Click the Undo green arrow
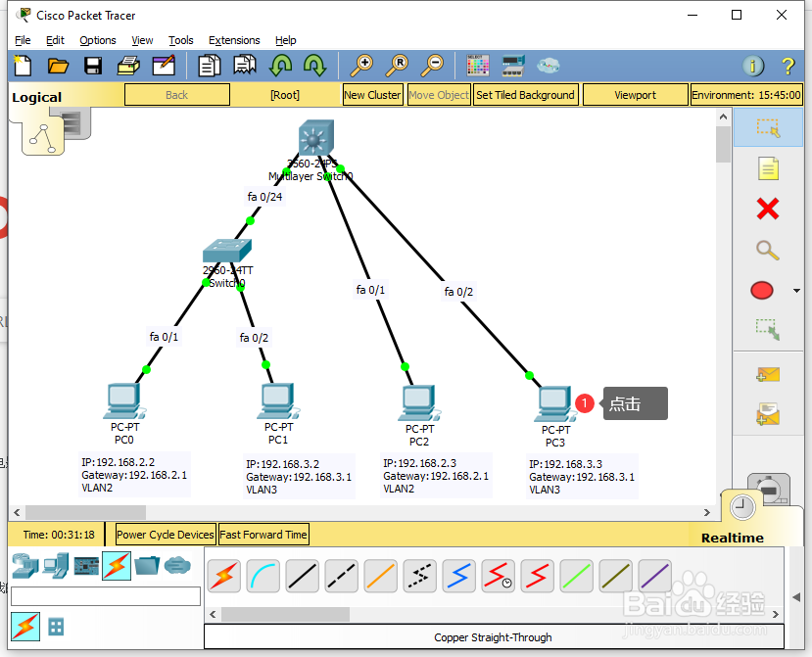 pyautogui.click(x=280, y=66)
